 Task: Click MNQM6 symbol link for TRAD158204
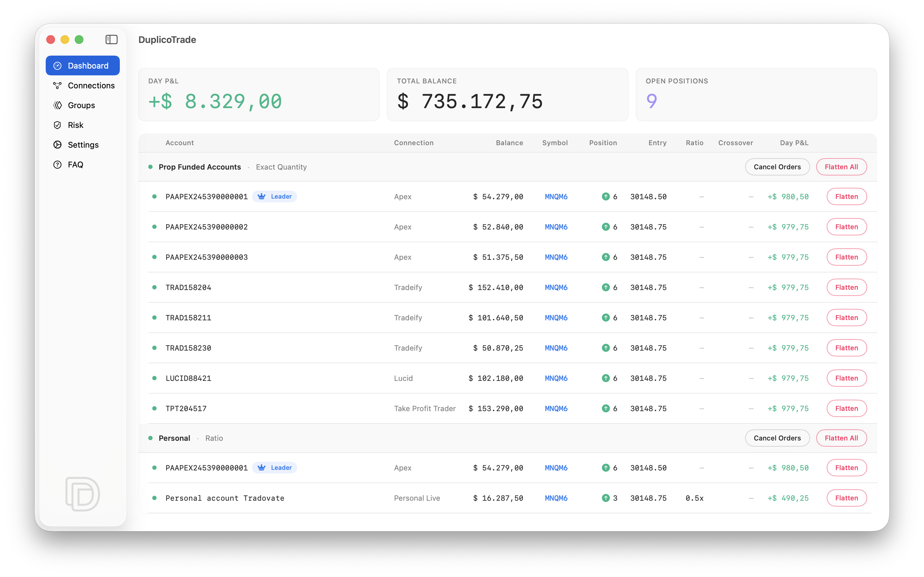[556, 287]
